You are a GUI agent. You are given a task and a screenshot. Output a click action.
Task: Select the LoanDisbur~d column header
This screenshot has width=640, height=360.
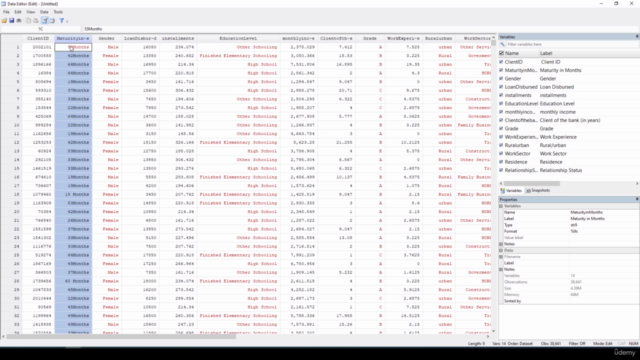(140, 38)
